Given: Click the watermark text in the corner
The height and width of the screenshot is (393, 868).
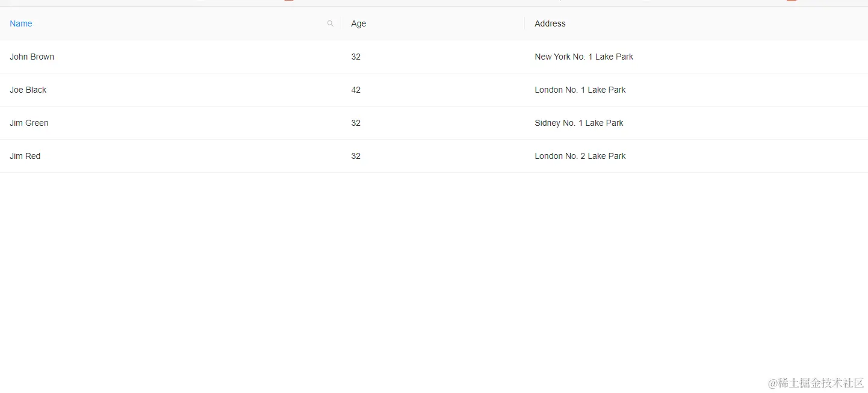Looking at the screenshot, I should pos(816,383).
